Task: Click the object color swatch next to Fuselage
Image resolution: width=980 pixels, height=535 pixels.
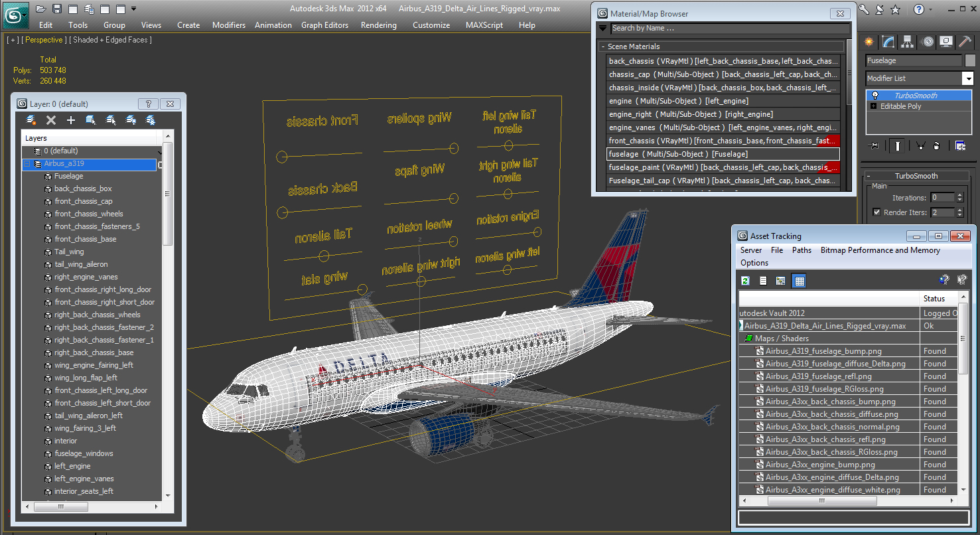Action: [970, 60]
